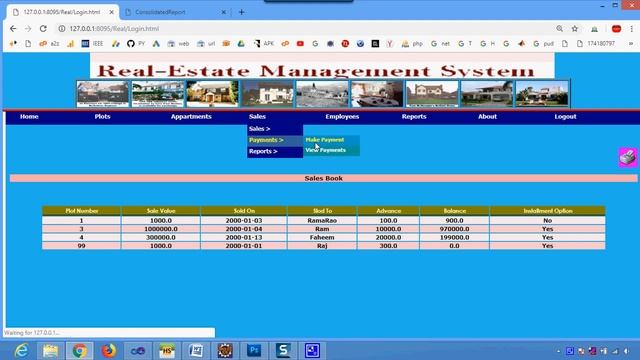This screenshot has width=640, height=360.
Task: Select the RamaRao buyer cell
Action: (x=322, y=220)
